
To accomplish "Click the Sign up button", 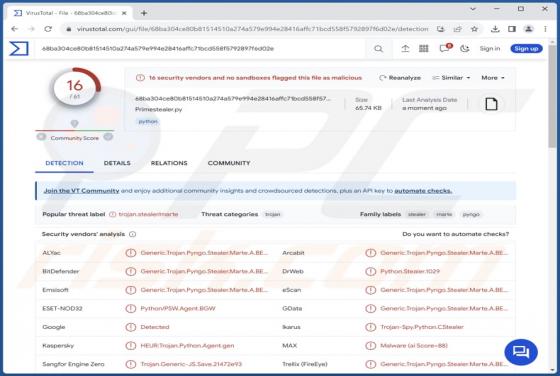I will [x=526, y=49].
